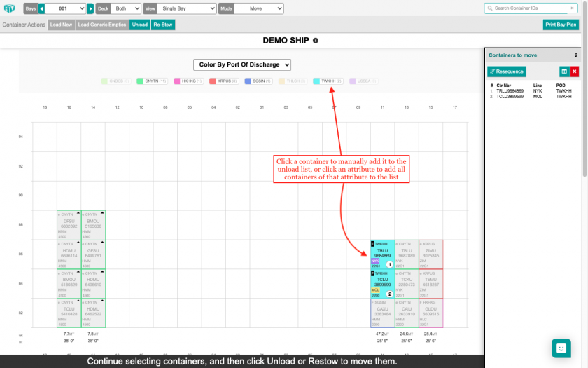Select Load Generic Empties action

point(102,25)
